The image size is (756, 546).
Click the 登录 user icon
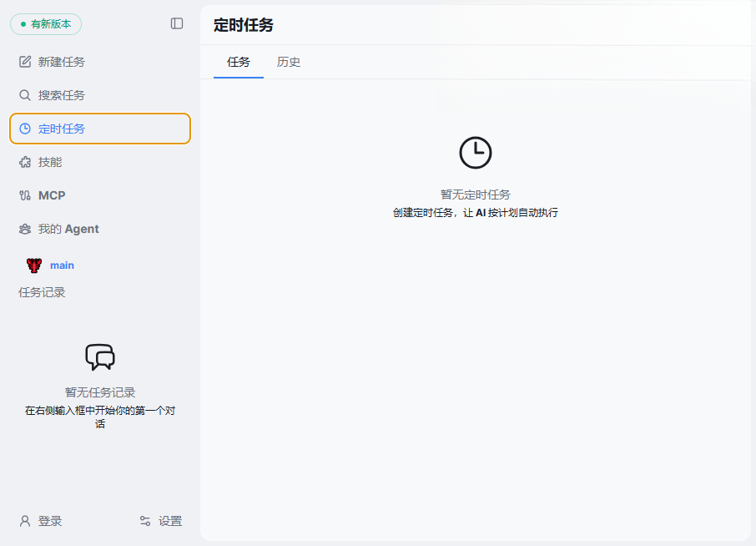click(25, 521)
